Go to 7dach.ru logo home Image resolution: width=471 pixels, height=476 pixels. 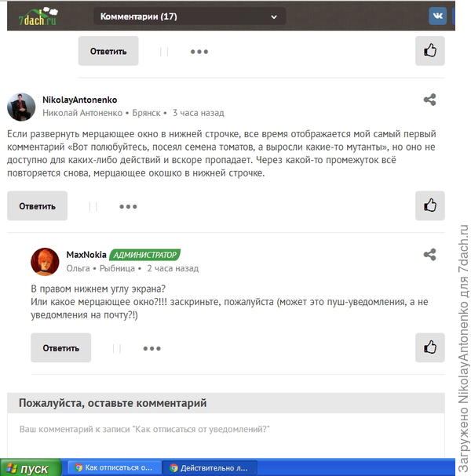click(x=38, y=16)
